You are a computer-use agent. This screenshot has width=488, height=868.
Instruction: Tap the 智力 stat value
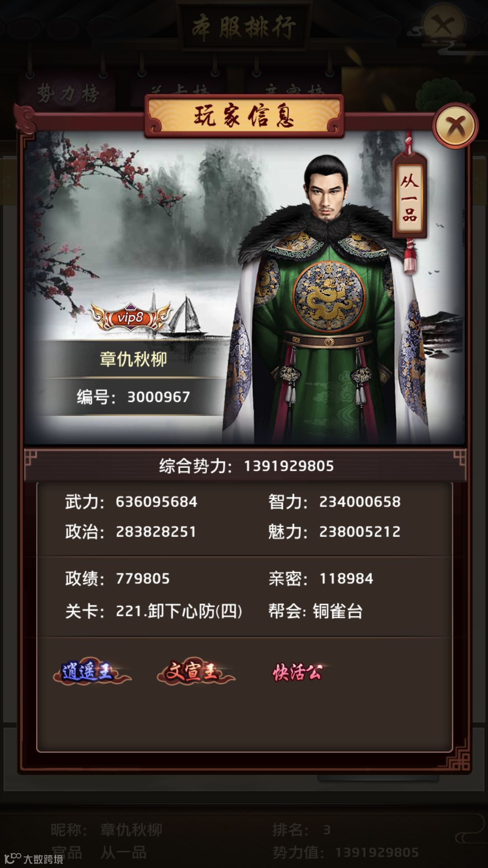(360, 502)
